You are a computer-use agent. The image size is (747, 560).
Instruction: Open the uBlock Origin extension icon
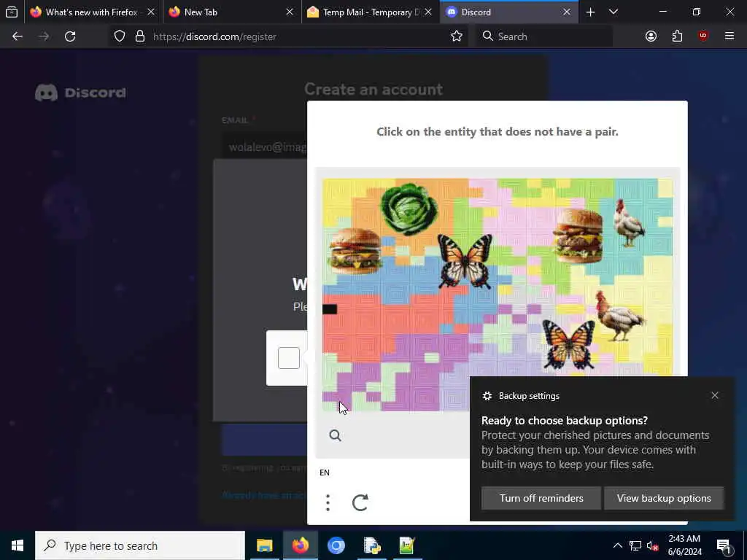tap(703, 36)
